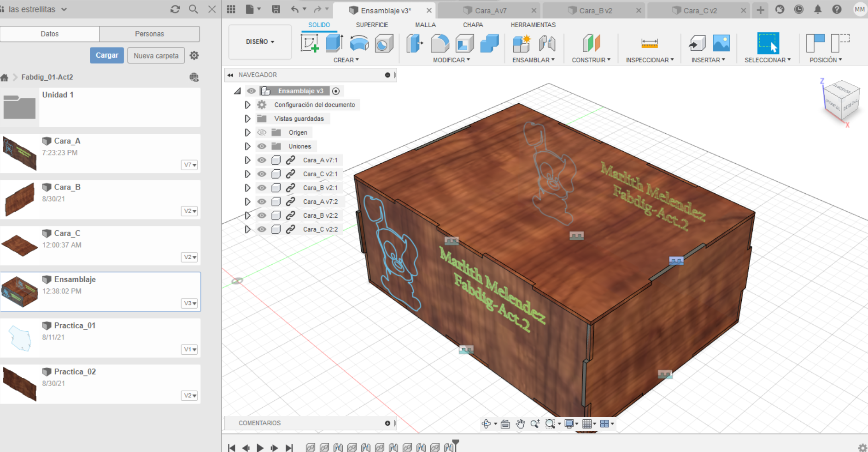Open Display Settings in navigation bar
Image resolution: width=868 pixels, height=452 pixels.
click(569, 423)
